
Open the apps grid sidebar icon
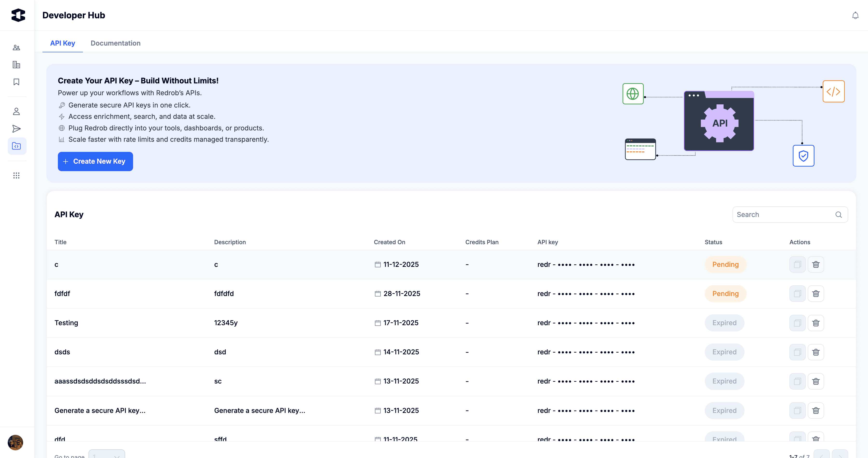(x=16, y=175)
